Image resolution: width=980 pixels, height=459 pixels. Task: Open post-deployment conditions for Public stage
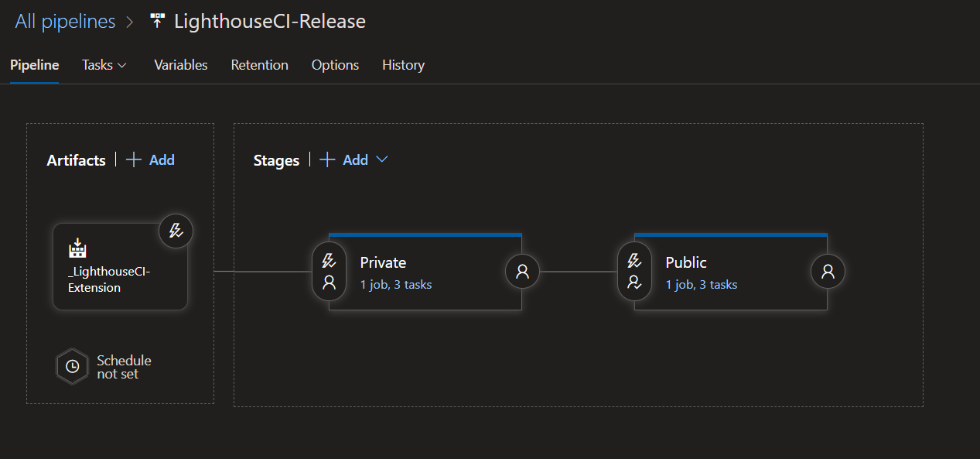pyautogui.click(x=828, y=272)
